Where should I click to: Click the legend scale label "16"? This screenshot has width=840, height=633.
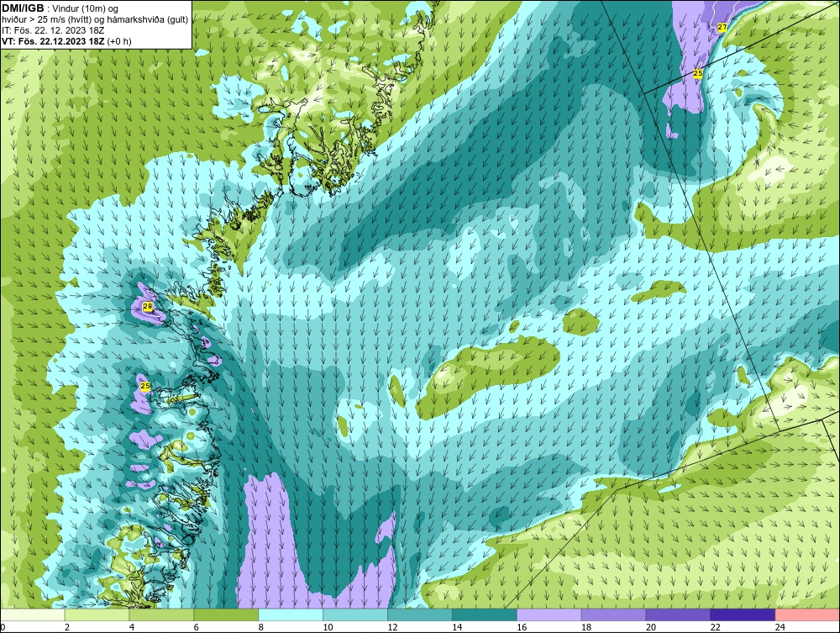coord(522,627)
